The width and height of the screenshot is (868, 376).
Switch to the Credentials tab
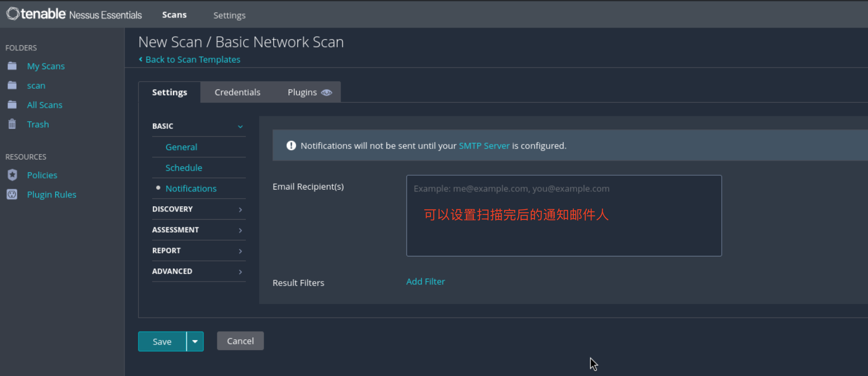click(237, 92)
